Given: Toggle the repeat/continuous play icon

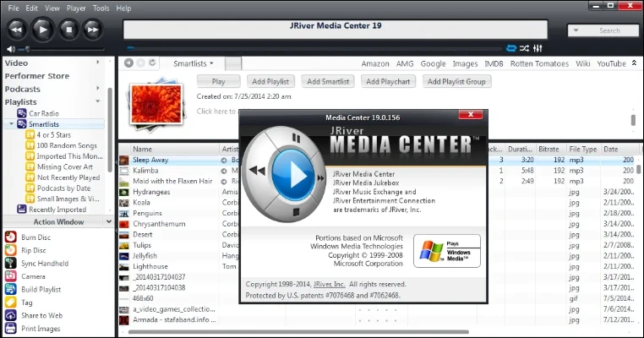Looking at the screenshot, I should 511,48.
